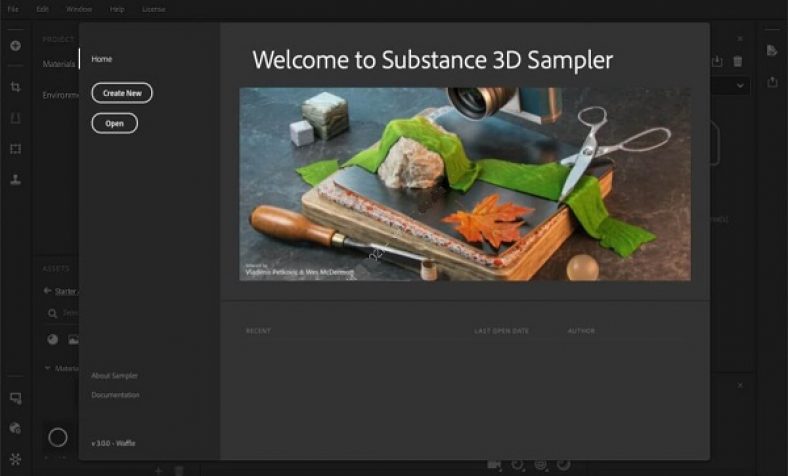Close the lower right panel with X
This screenshot has height=476, width=788.
click(x=740, y=386)
